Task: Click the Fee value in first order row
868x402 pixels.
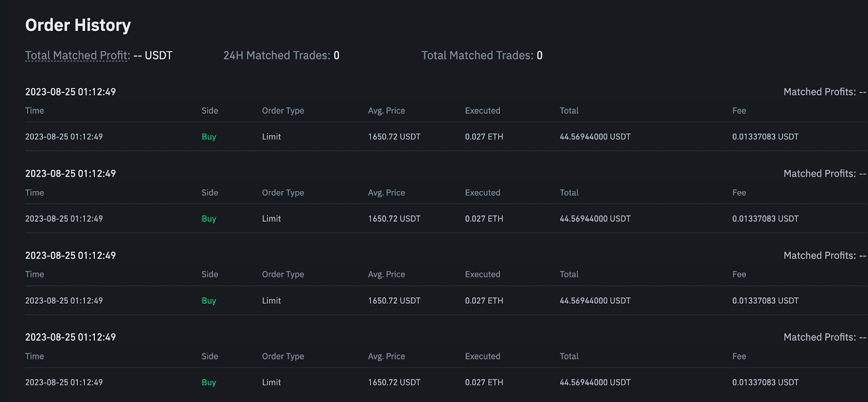Action: coord(765,137)
